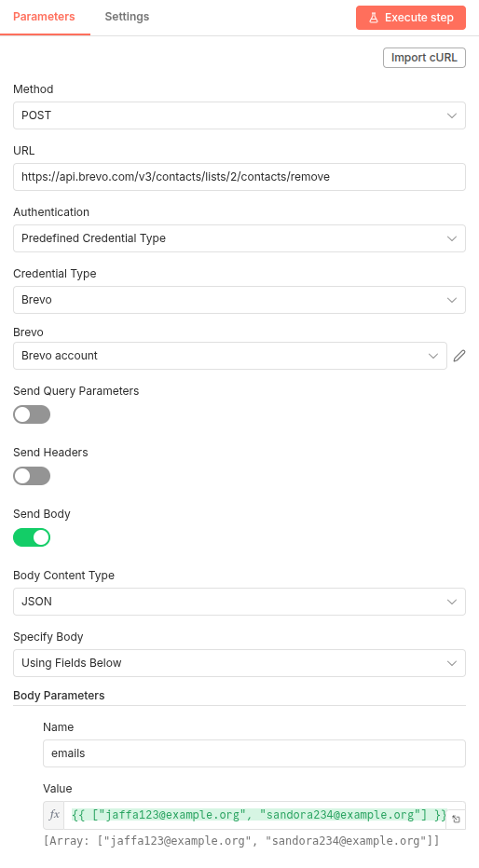This screenshot has width=479, height=868.
Task: Click the Value expression with email array
Action: (x=259, y=815)
